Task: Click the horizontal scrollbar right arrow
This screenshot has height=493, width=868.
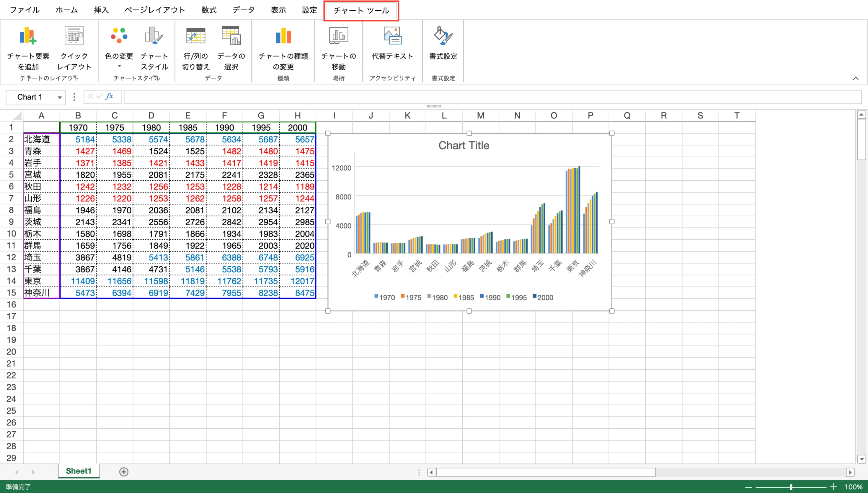Action: [850, 472]
